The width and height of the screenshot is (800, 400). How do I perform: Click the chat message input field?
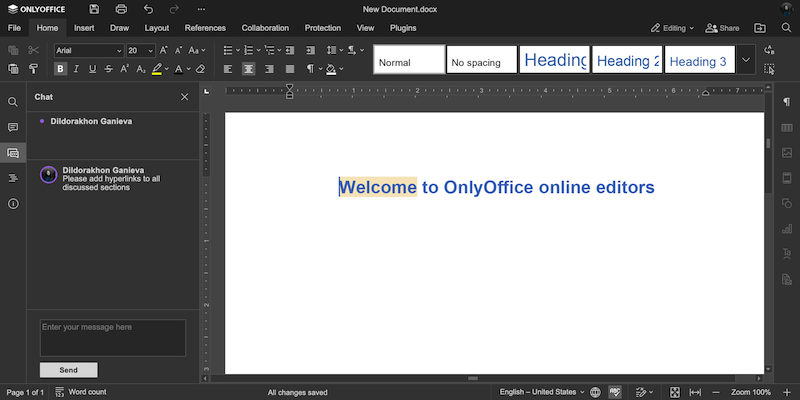pos(112,338)
